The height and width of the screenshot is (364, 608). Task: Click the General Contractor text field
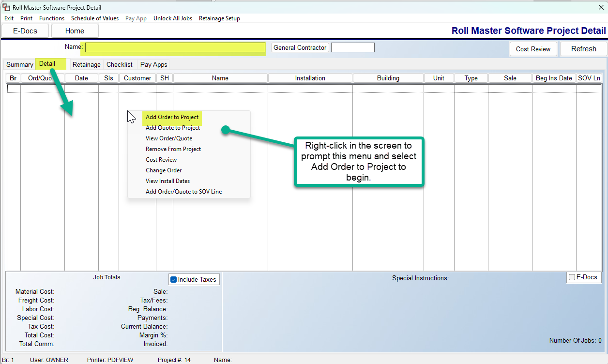[352, 47]
